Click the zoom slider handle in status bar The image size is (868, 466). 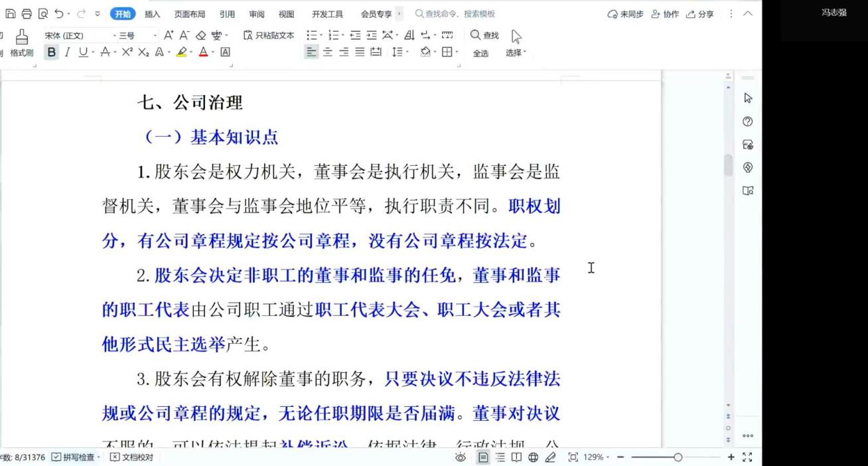[678, 457]
